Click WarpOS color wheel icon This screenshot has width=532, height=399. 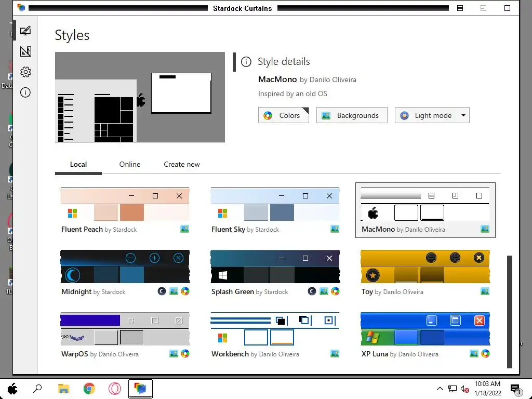pyautogui.click(x=185, y=353)
